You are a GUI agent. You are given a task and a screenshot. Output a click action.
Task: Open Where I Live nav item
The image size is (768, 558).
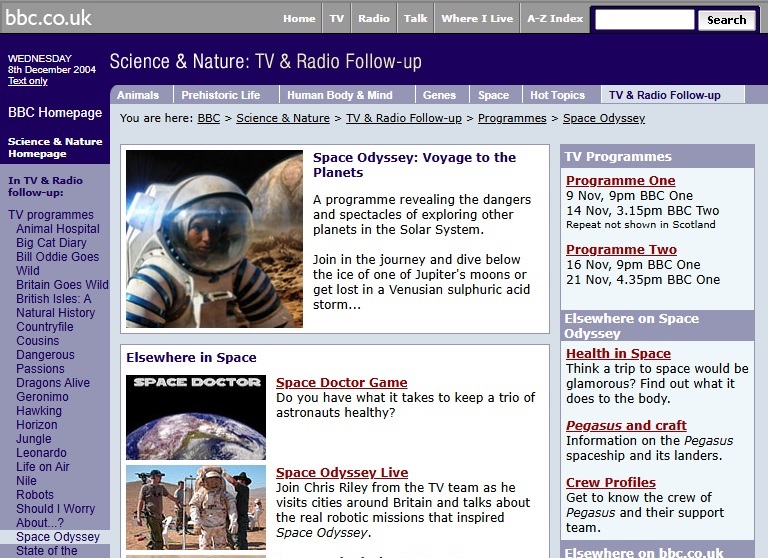click(477, 19)
